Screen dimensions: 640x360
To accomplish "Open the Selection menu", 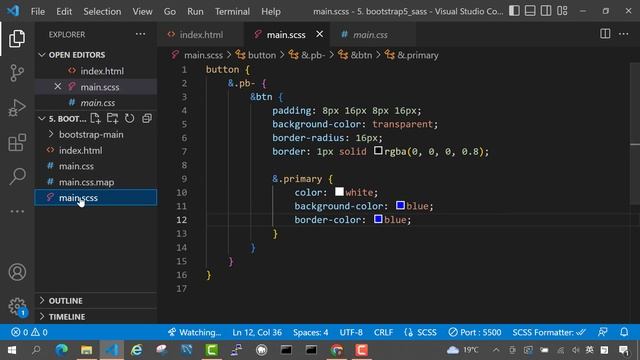I will point(102,11).
